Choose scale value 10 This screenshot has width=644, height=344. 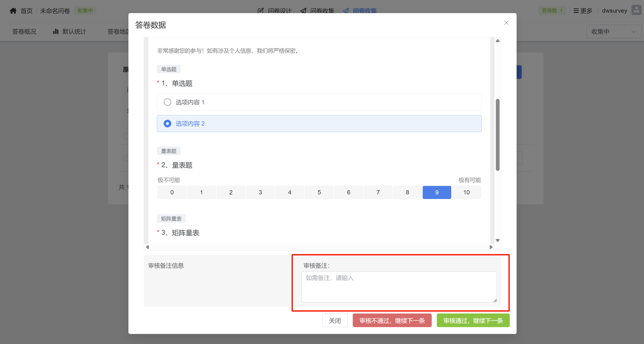tap(466, 192)
